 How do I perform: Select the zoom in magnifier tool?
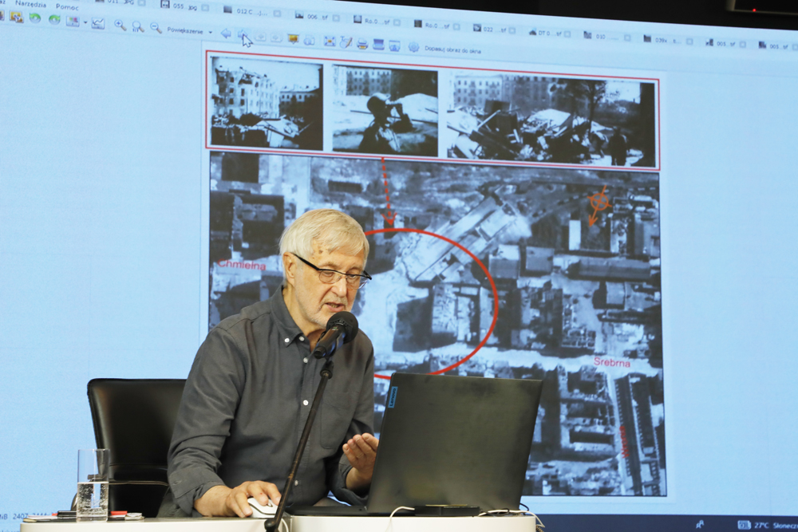point(120,25)
